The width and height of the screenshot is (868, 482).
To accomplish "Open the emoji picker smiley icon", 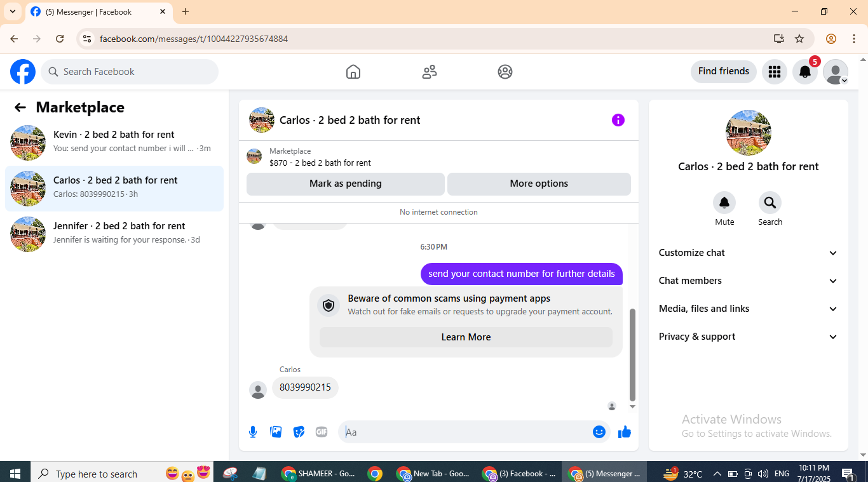I will pos(599,432).
